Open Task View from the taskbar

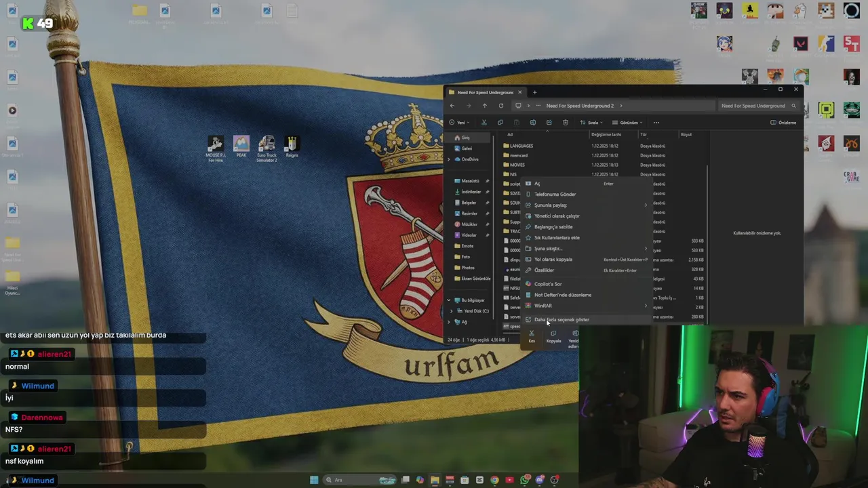pos(406,480)
